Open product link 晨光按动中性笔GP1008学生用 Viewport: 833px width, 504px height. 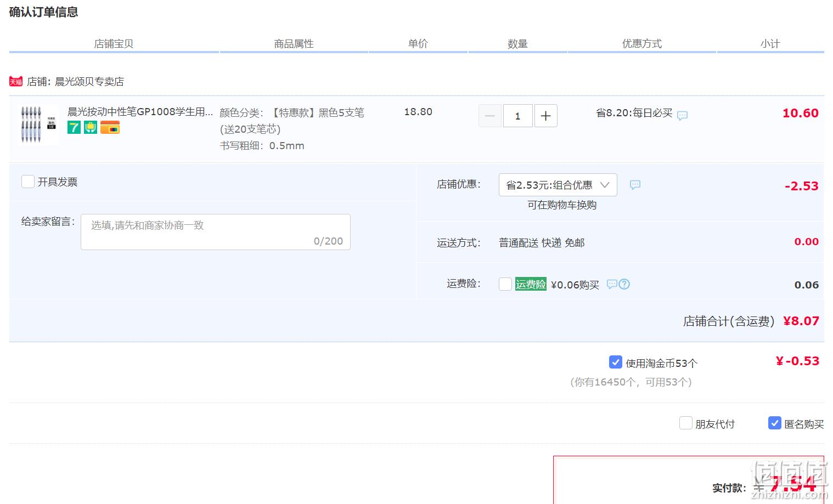pyautogui.click(x=140, y=112)
